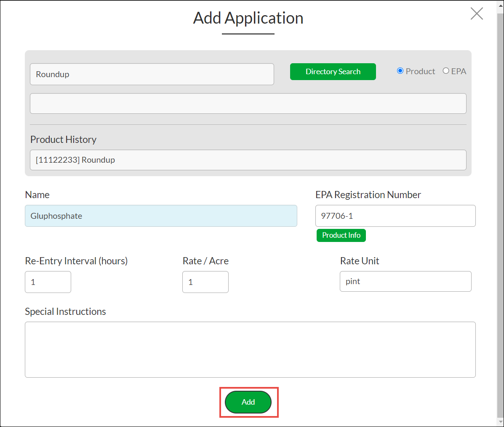Image resolution: width=504 pixels, height=427 pixels.
Task: Click the Re-Entry Interval (hours) label
Action: pyautogui.click(x=76, y=260)
